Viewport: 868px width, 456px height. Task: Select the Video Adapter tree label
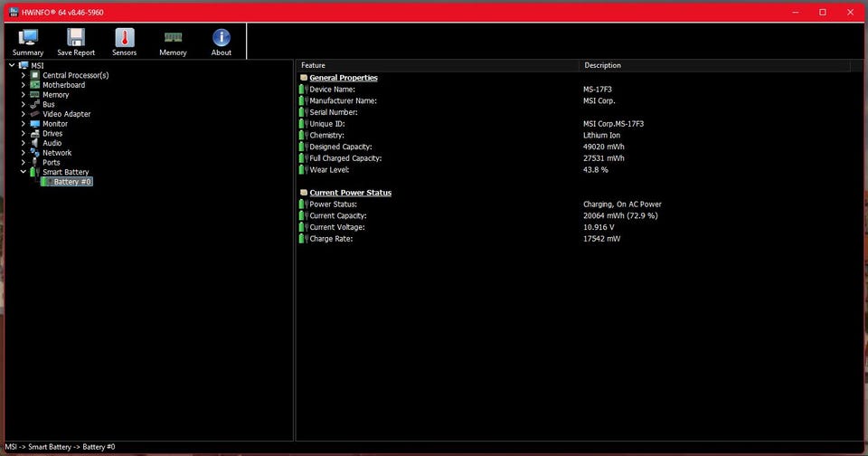point(66,114)
